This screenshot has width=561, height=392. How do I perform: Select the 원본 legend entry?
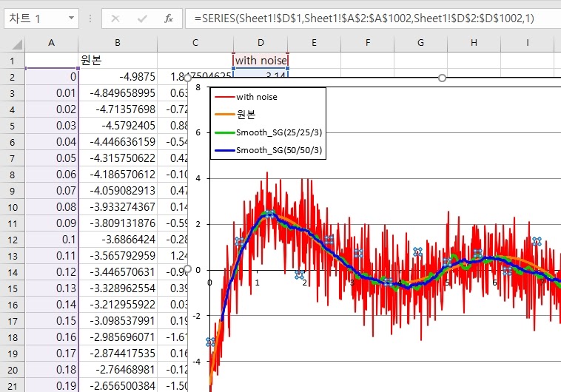[x=235, y=115]
